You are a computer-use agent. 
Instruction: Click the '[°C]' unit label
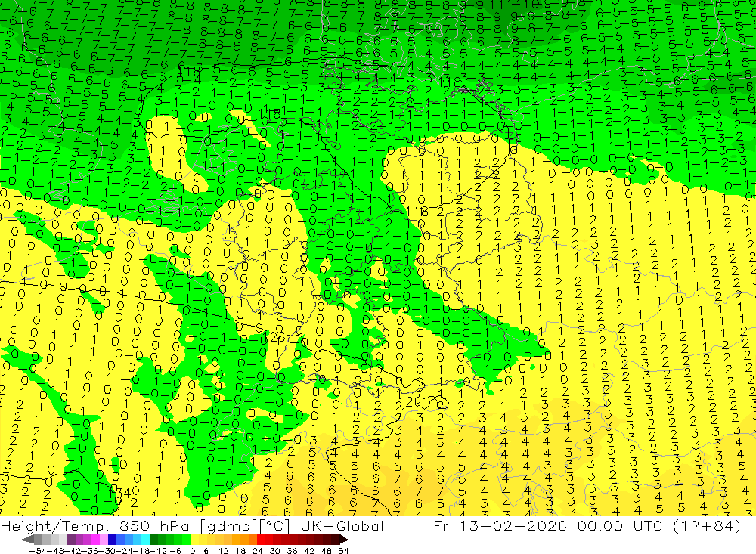(x=275, y=527)
